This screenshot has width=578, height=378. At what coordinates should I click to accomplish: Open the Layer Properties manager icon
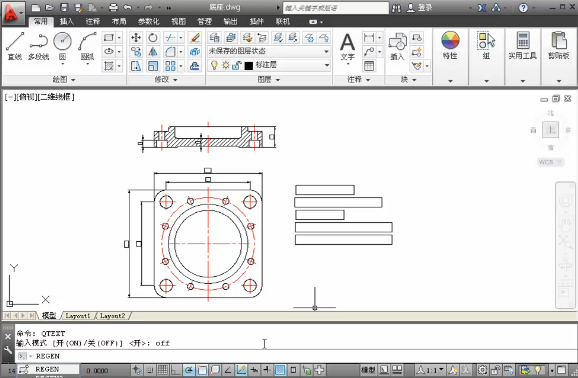214,37
